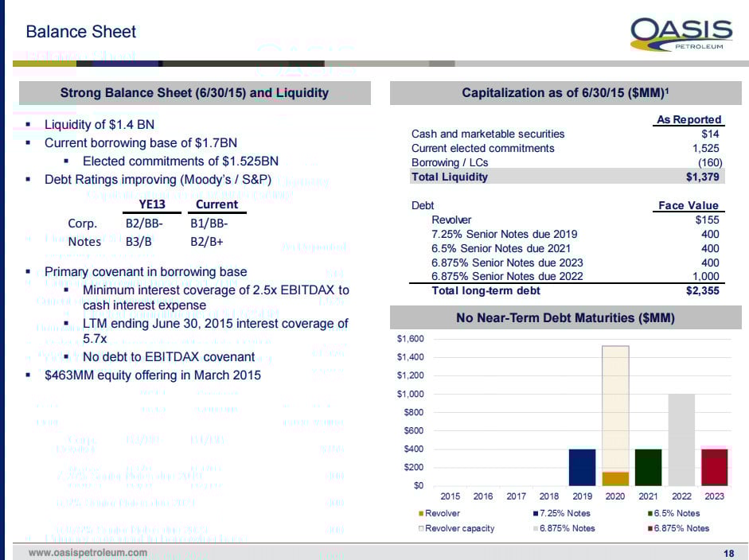Image resolution: width=749 pixels, height=560 pixels.
Task: Click the gold Revolver legend swatch
Action: click(421, 513)
